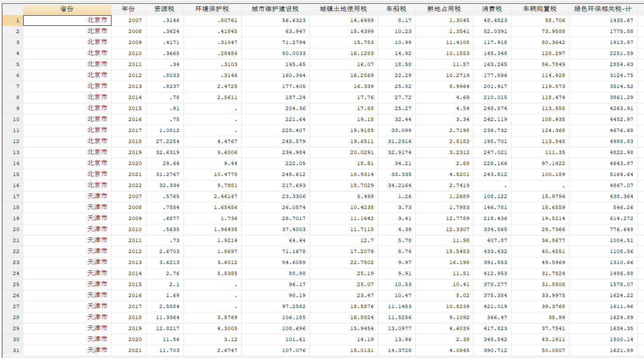
Task: Select the value 16.198 in 耕地占用税
Action: (444, 262)
